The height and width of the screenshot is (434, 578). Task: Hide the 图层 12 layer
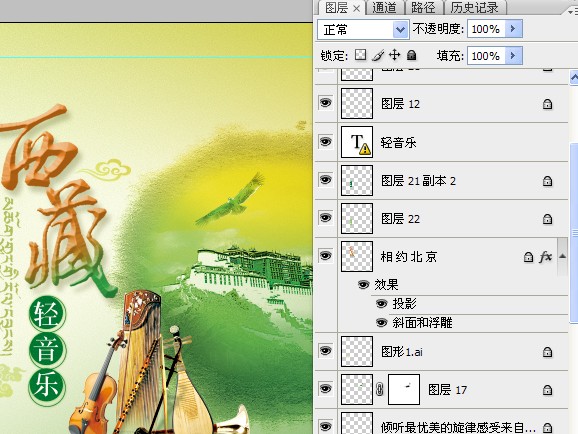(325, 103)
